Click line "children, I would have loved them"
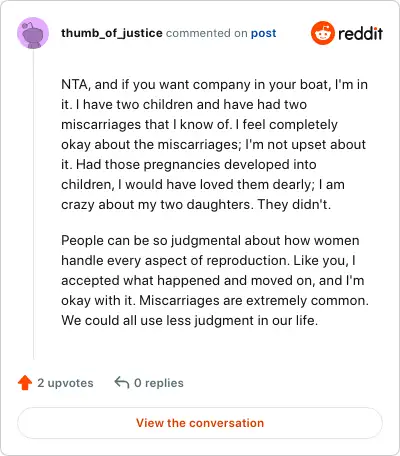The image size is (400, 456). pyautogui.click(x=203, y=185)
